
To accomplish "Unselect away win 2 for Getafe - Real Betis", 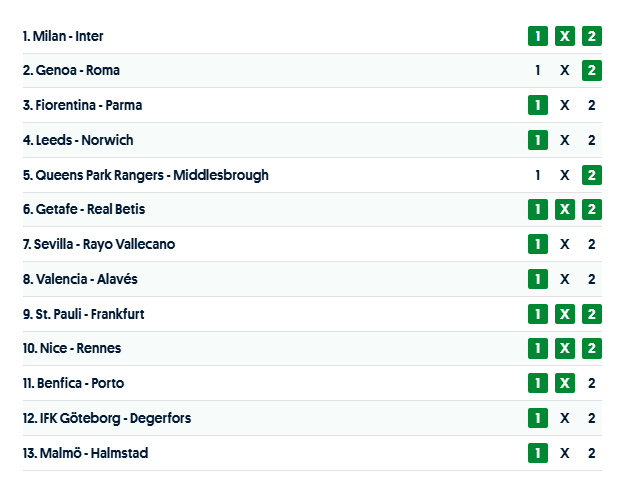I will (x=592, y=209).
